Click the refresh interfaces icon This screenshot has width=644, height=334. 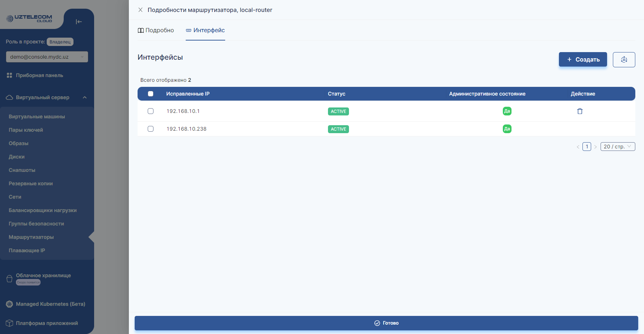624,59
